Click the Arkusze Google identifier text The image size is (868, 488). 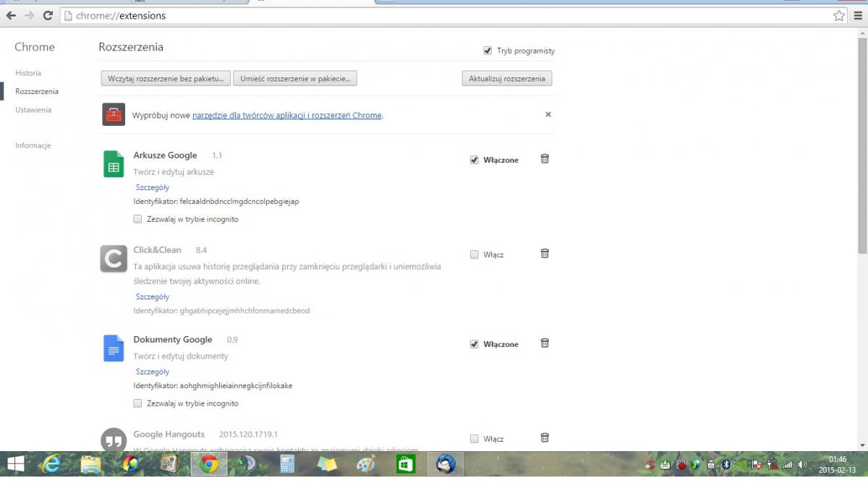(216, 201)
